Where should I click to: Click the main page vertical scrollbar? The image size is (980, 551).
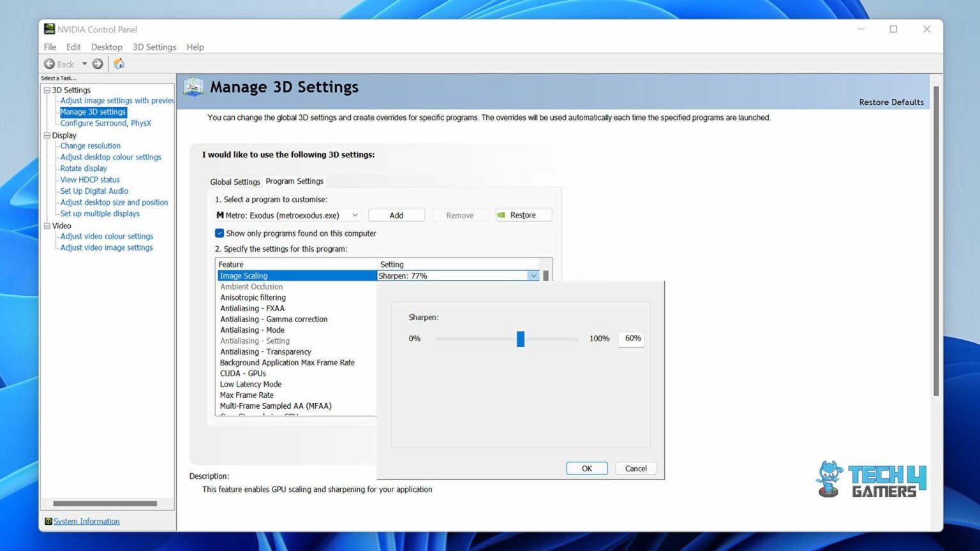(936, 241)
